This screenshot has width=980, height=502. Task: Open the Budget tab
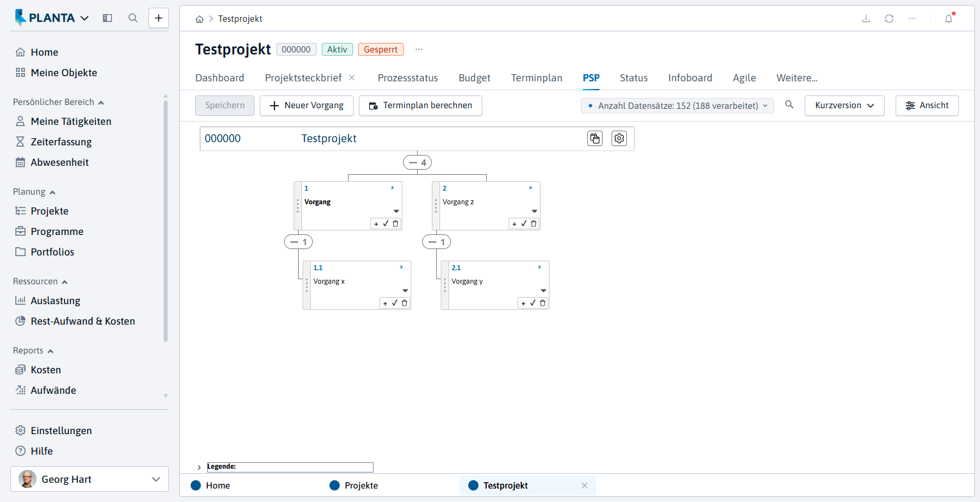click(475, 78)
